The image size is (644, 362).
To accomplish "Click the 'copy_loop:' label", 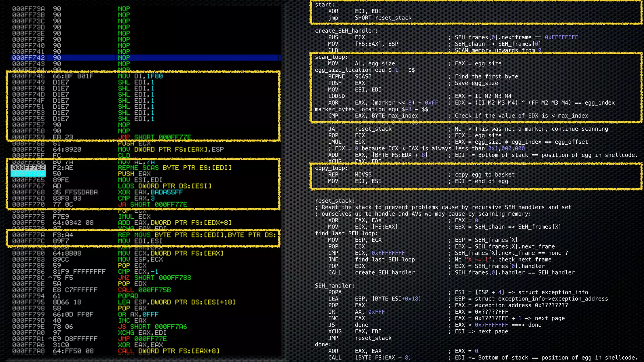I will (x=331, y=168).
